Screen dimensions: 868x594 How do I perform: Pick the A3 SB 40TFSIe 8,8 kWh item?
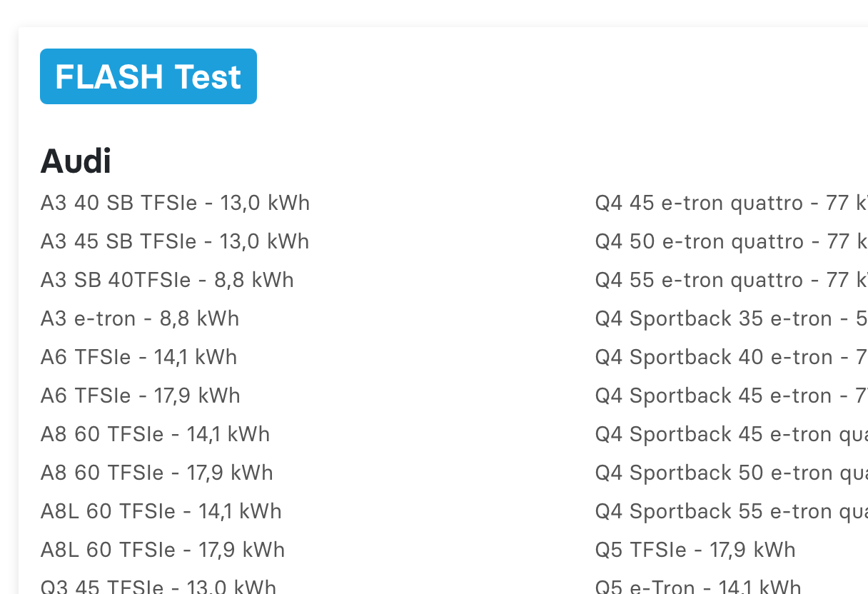(167, 281)
